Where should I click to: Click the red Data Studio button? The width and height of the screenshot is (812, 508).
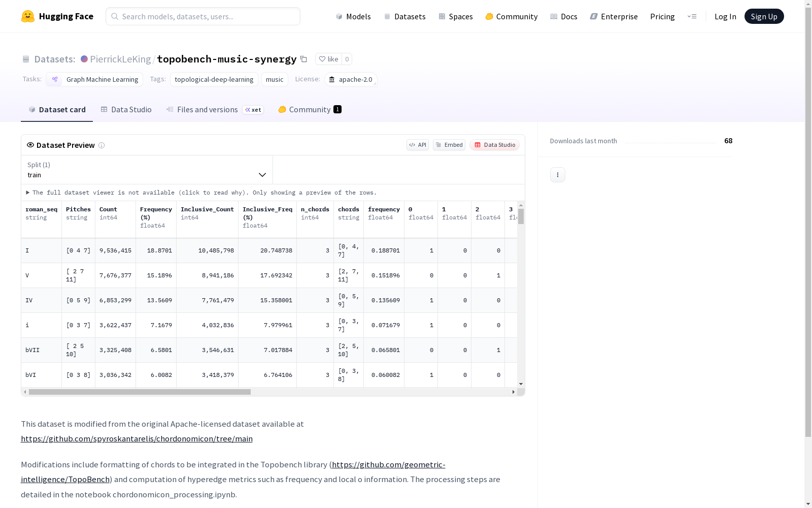pos(495,145)
